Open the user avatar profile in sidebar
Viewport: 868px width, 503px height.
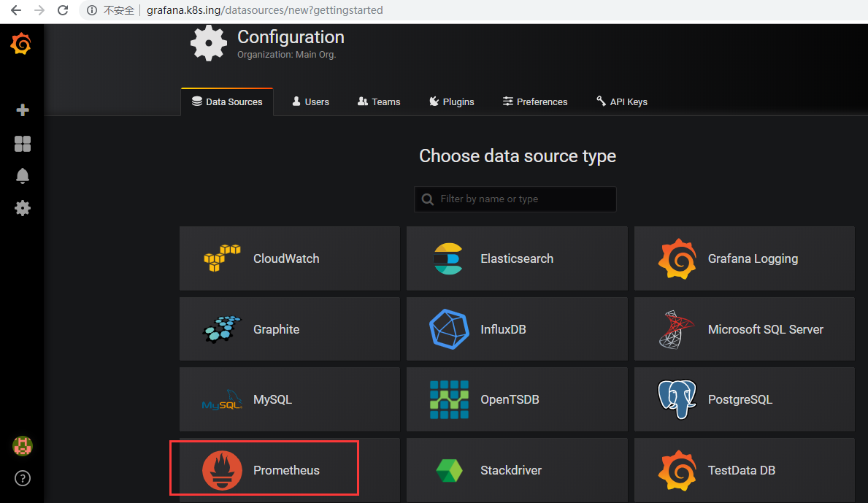tap(23, 446)
